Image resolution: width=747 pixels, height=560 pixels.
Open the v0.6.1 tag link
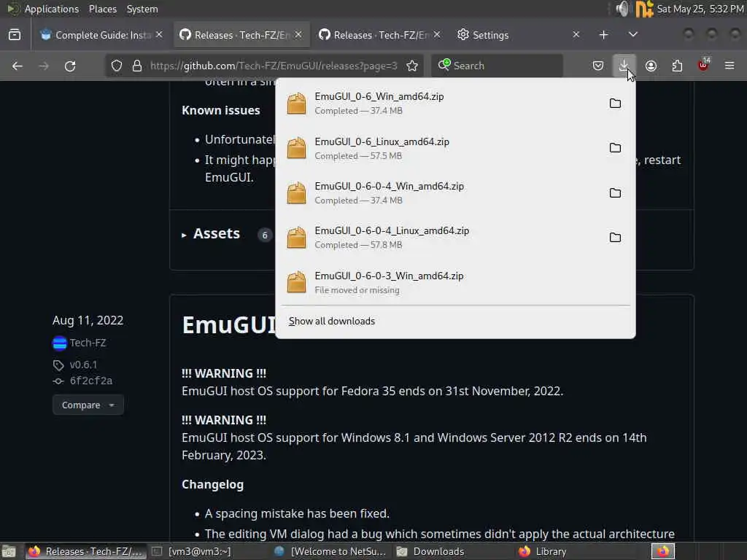83,365
